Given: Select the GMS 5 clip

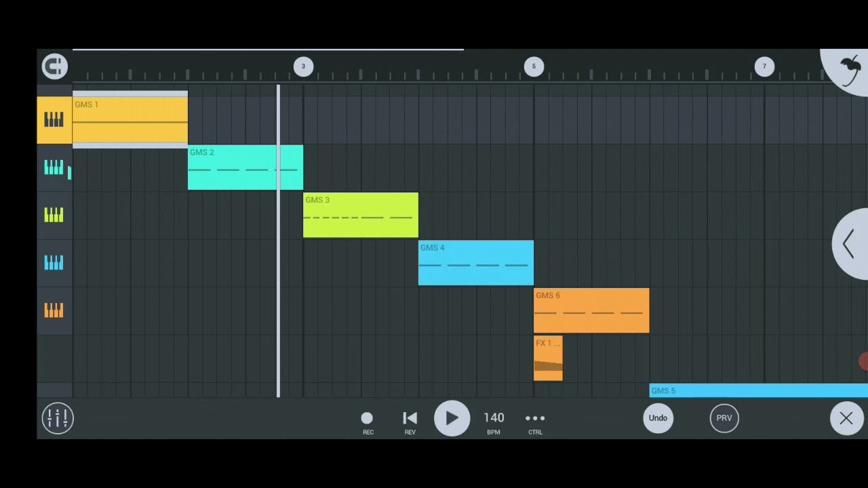Looking at the screenshot, I should 758,390.
